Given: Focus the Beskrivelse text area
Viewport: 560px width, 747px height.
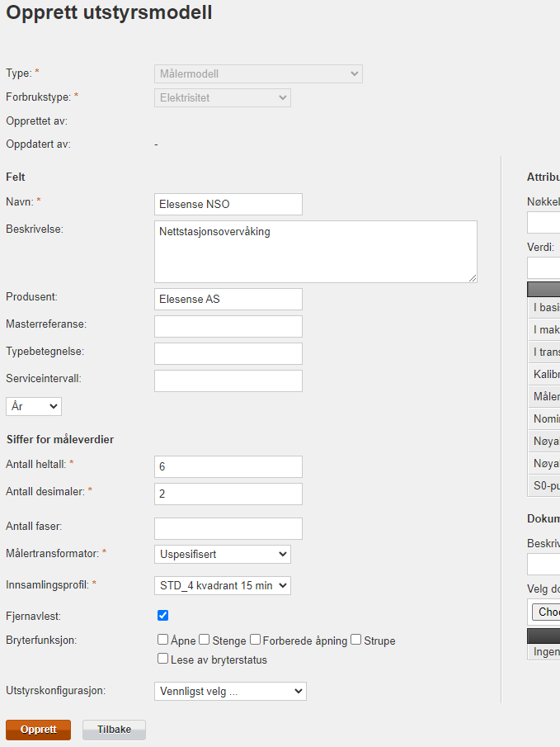Looking at the screenshot, I should pyautogui.click(x=315, y=252).
